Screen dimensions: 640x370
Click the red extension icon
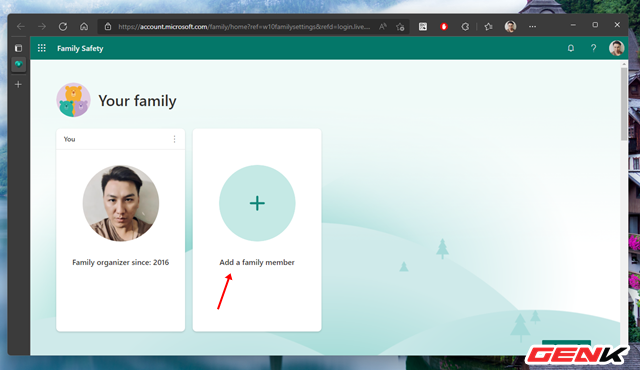(444, 27)
